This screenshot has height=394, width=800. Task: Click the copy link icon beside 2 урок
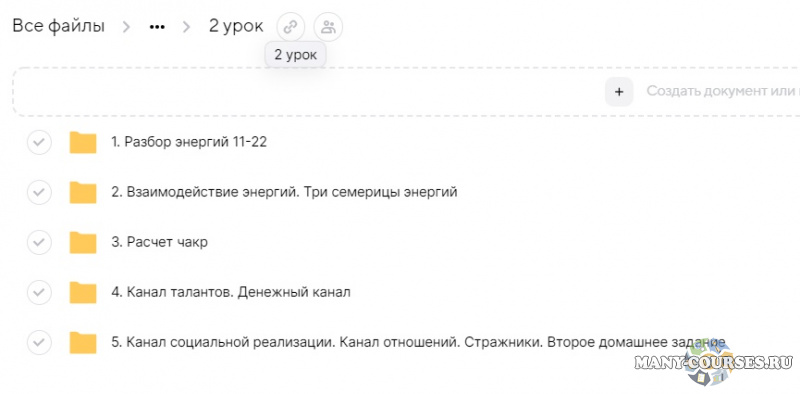click(291, 27)
